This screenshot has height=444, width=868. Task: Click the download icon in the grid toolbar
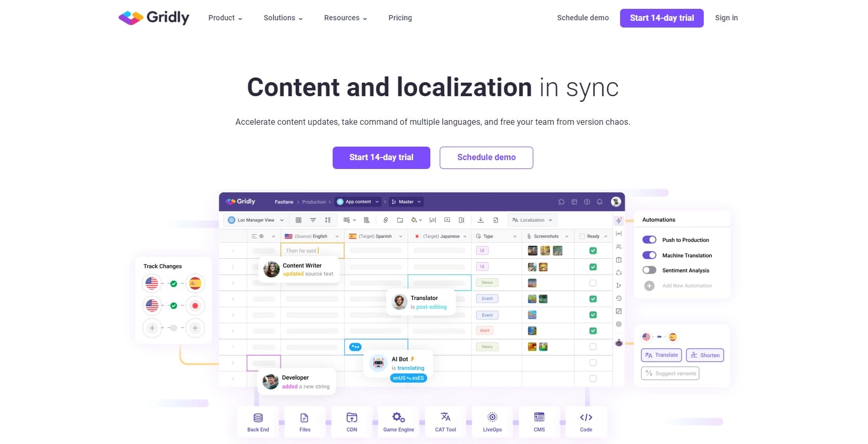tap(481, 220)
